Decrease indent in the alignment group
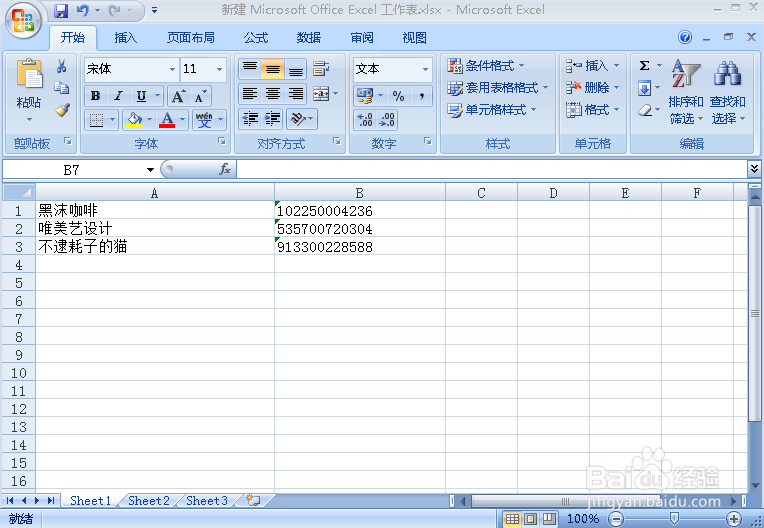The width and height of the screenshot is (764, 528). (250, 119)
